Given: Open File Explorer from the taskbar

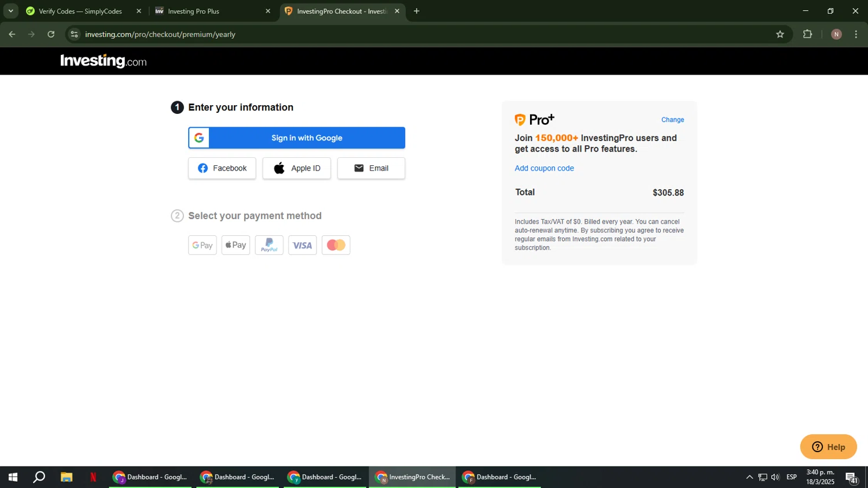Looking at the screenshot, I should point(67,477).
